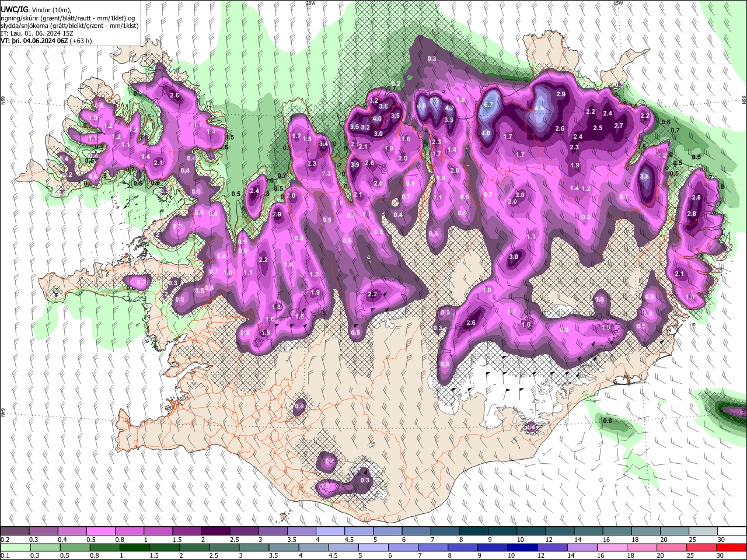This screenshot has height=560, width=747.
Task: Select upper legend swatch between 18 and 20
Action: tap(646, 531)
